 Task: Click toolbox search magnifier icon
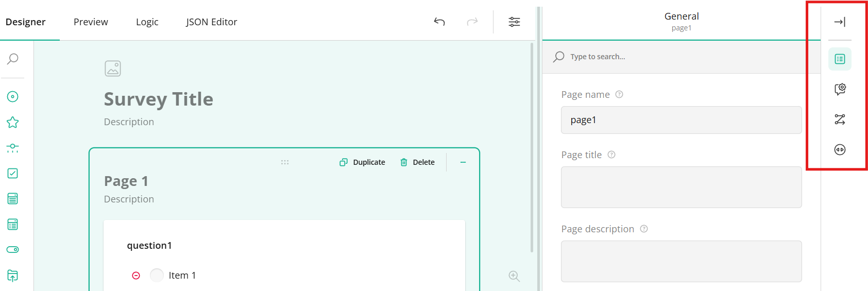coord(13,59)
